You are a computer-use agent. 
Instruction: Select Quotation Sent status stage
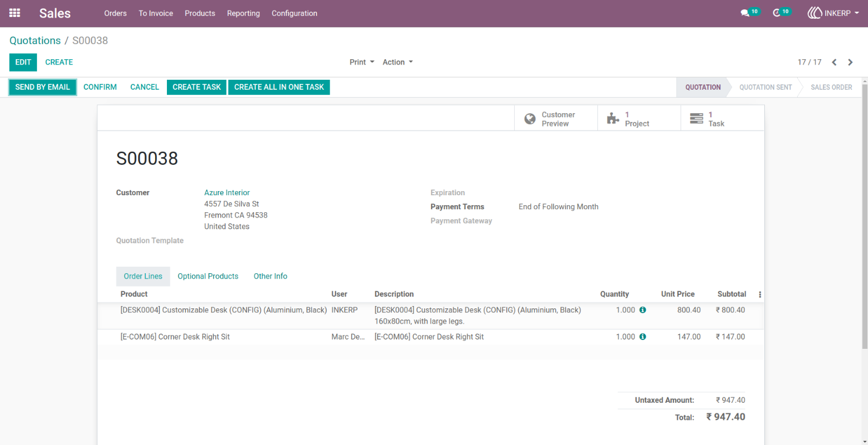[766, 87]
